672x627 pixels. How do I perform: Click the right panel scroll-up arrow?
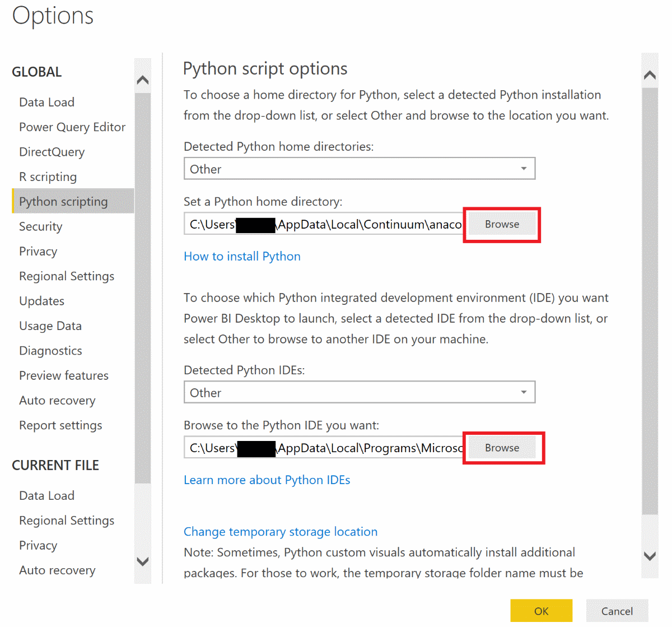[x=650, y=75]
